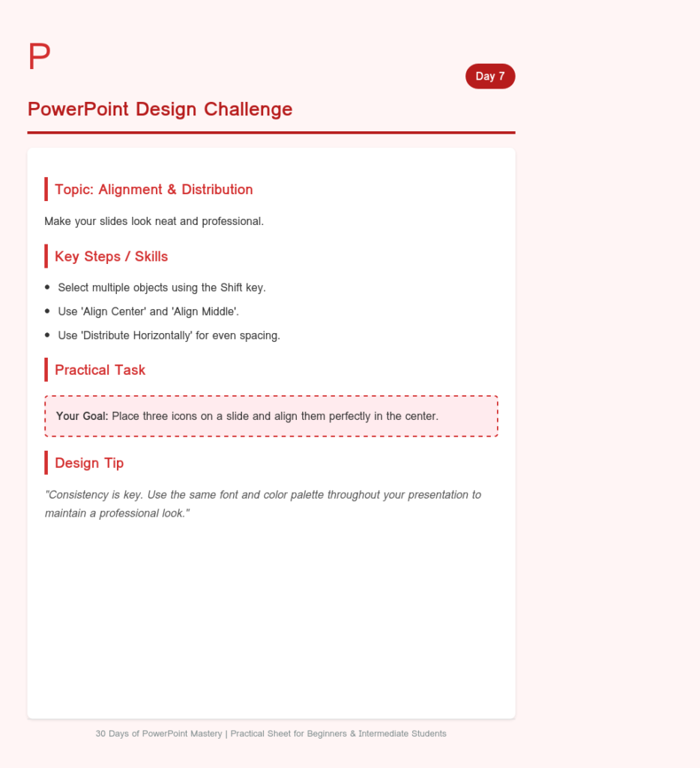Click the red bar beside Key Steps heading
Image resolution: width=700 pixels, height=768 pixels.
(x=46, y=256)
